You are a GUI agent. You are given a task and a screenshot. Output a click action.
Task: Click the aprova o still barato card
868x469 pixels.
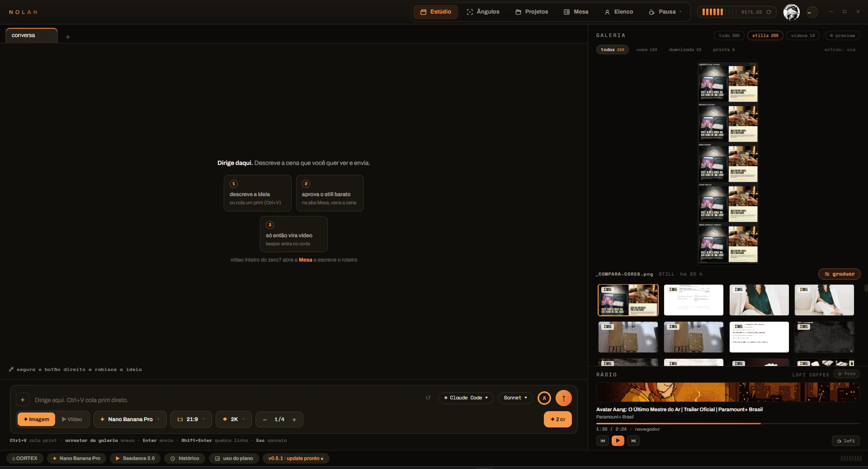pos(330,193)
